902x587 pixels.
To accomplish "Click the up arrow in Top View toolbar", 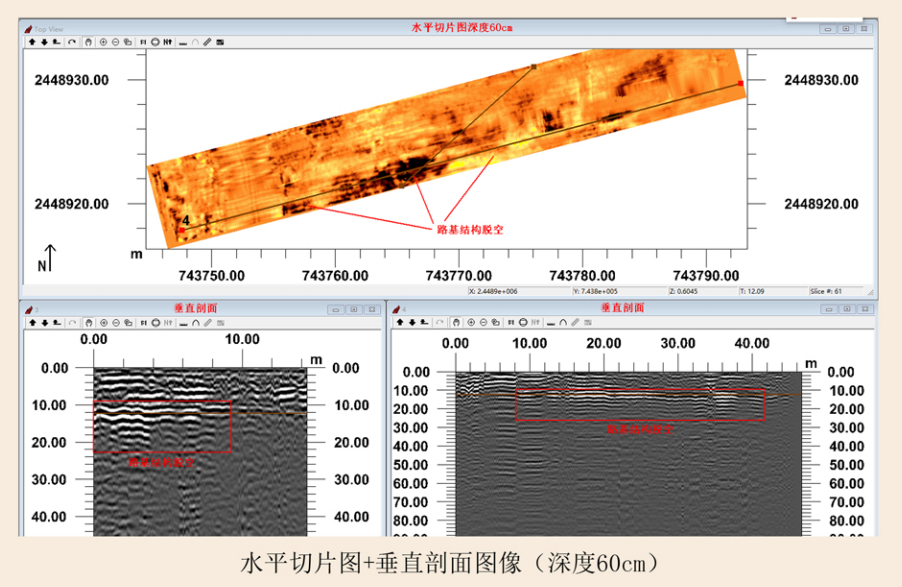I will (x=32, y=42).
